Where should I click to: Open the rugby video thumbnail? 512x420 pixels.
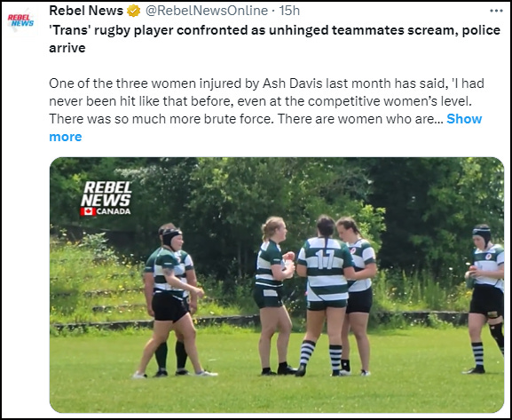[x=277, y=285]
